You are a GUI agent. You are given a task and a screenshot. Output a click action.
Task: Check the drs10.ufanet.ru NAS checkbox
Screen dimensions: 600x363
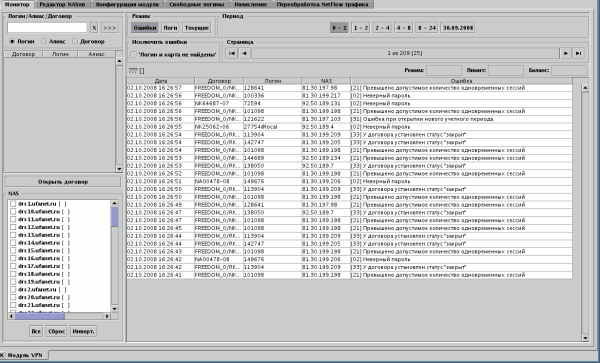[x=13, y=212]
